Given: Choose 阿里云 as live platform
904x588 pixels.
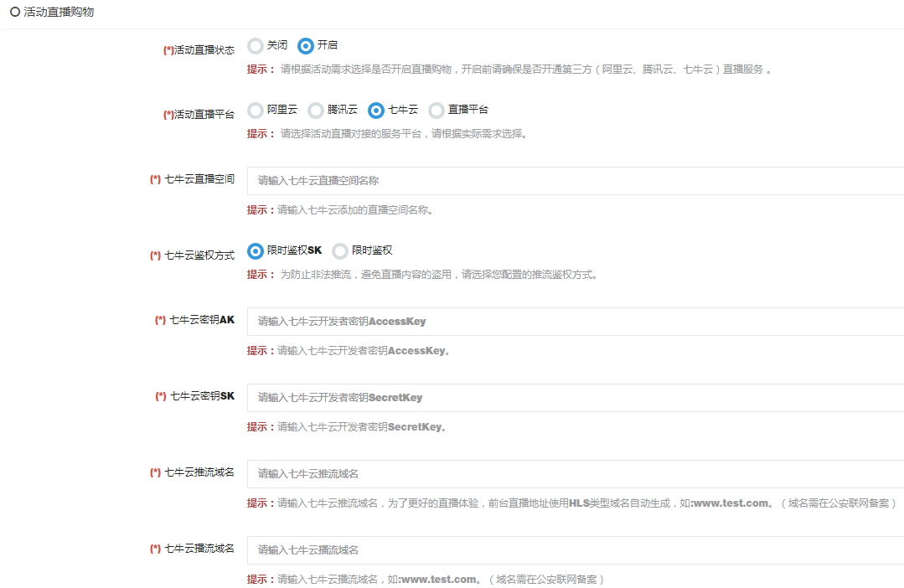Looking at the screenshot, I should [256, 110].
